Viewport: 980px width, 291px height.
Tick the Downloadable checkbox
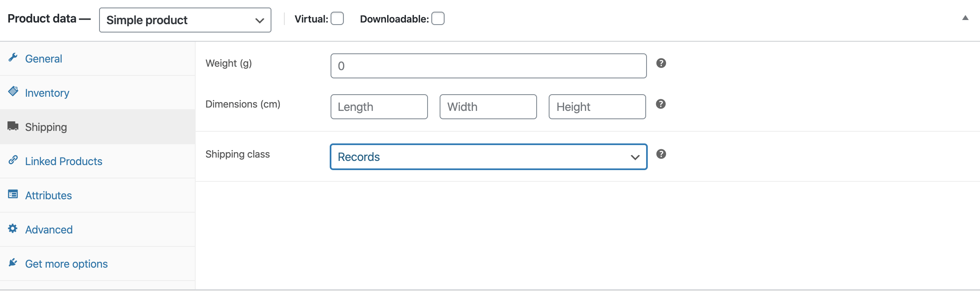[x=438, y=19]
